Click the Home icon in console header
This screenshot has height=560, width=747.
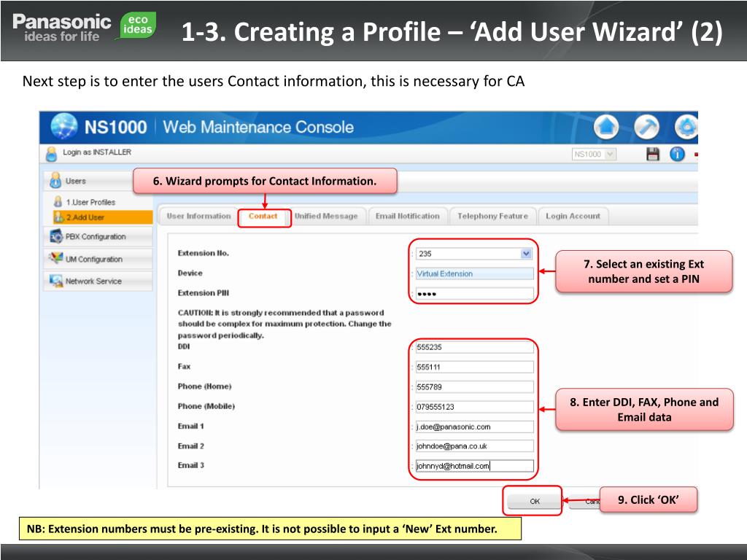pos(606,127)
